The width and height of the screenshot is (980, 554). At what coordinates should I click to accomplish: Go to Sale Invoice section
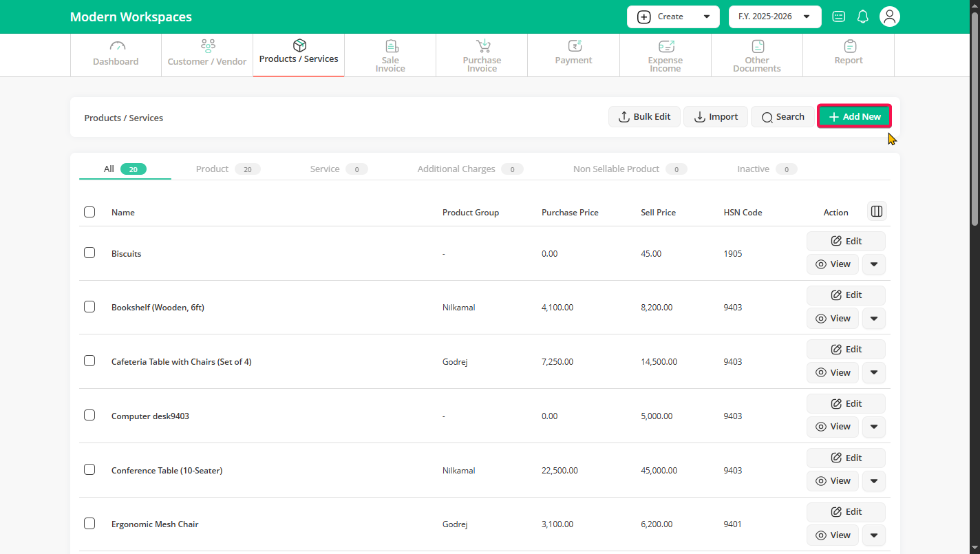tap(390, 55)
